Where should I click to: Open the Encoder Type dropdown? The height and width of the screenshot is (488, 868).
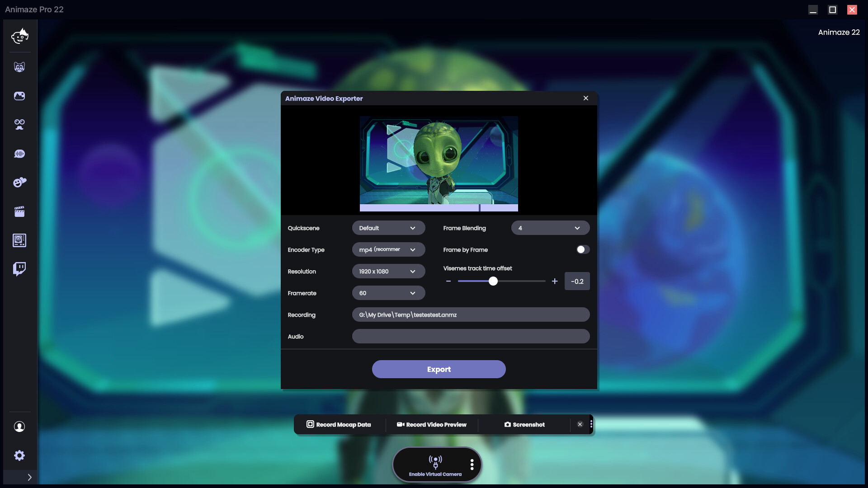click(388, 249)
